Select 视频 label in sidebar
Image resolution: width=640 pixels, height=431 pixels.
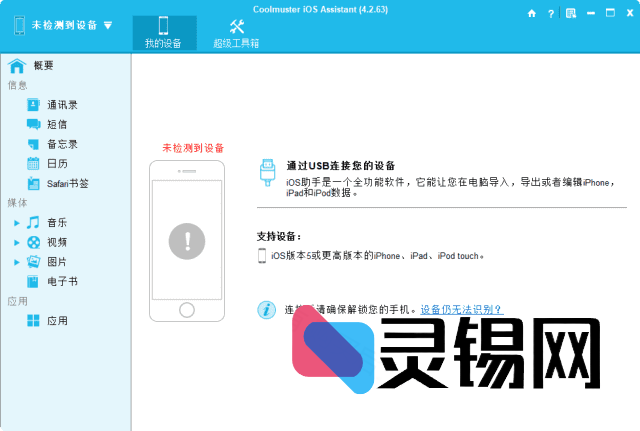[57, 242]
